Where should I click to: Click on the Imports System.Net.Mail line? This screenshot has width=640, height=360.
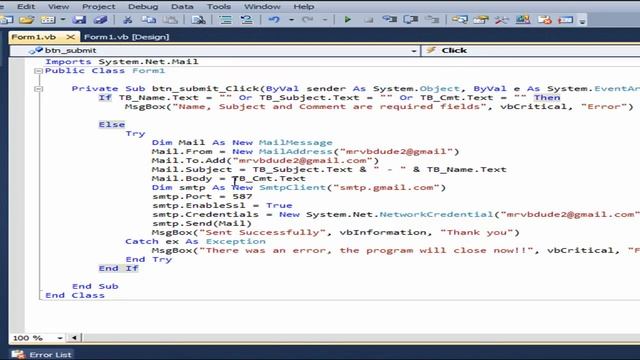[122, 62]
